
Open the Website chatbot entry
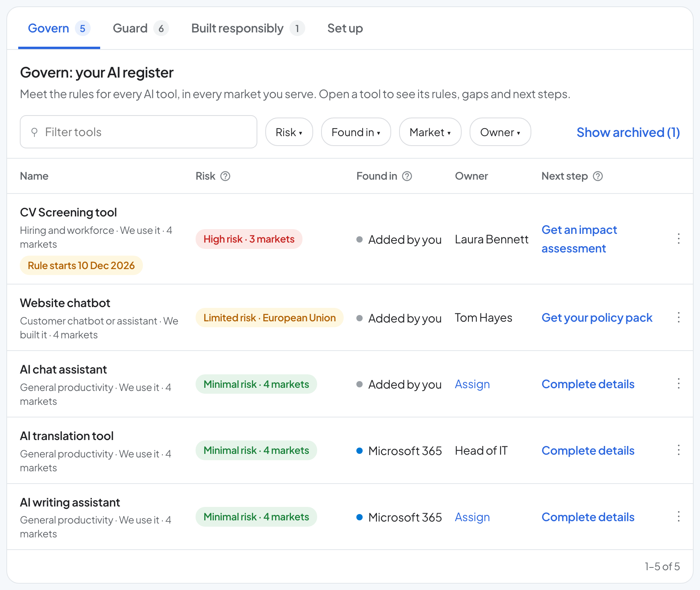(65, 303)
